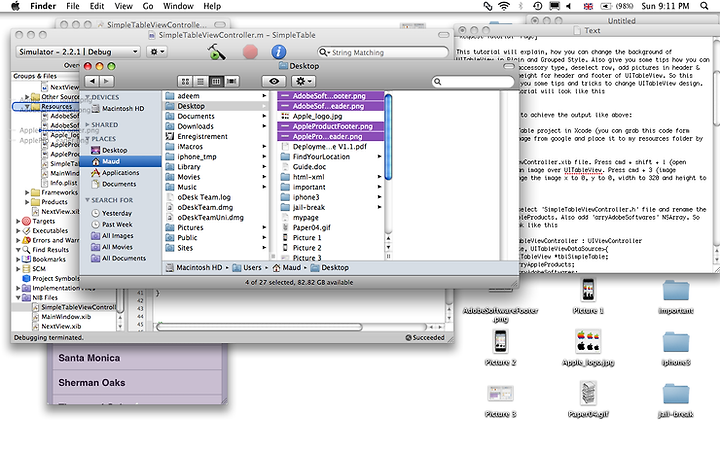Viewport: 720px width, 450px height.
Task: Open the File menu
Action: pyautogui.click(x=73, y=6)
